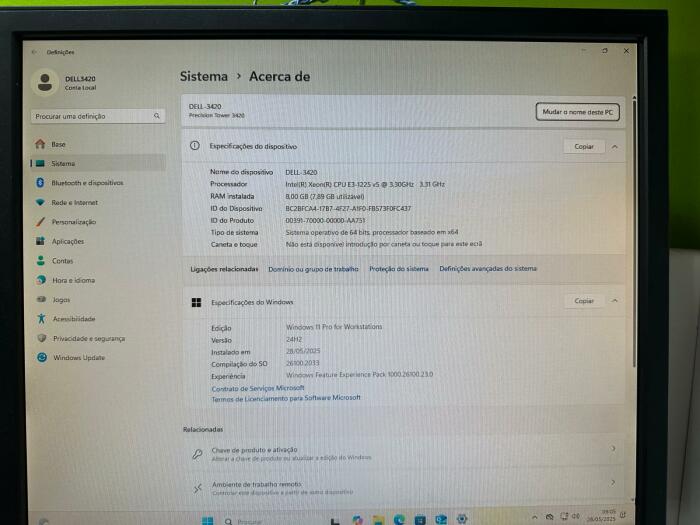Open Microsoft Edge from the taskbar
Image resolution: width=700 pixels, height=525 pixels.
point(399,519)
